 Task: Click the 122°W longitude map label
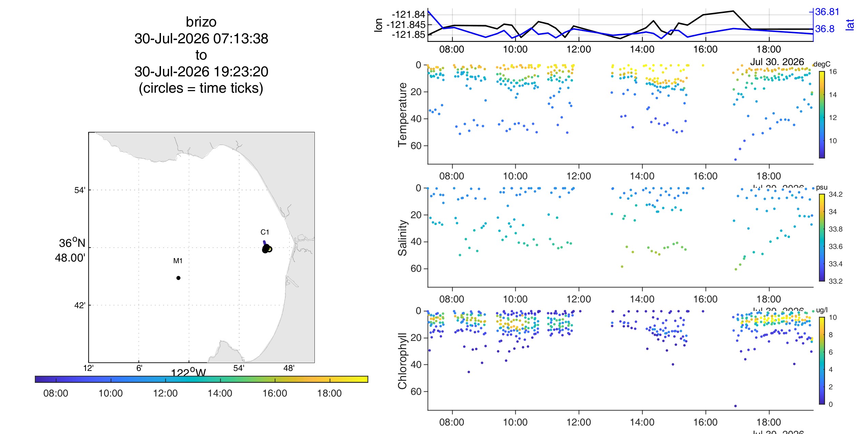click(x=188, y=372)
